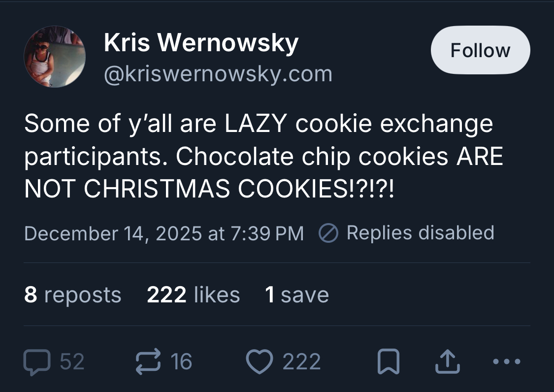Like the post with the heart icon
The width and height of the screenshot is (554, 392).
click(x=259, y=362)
